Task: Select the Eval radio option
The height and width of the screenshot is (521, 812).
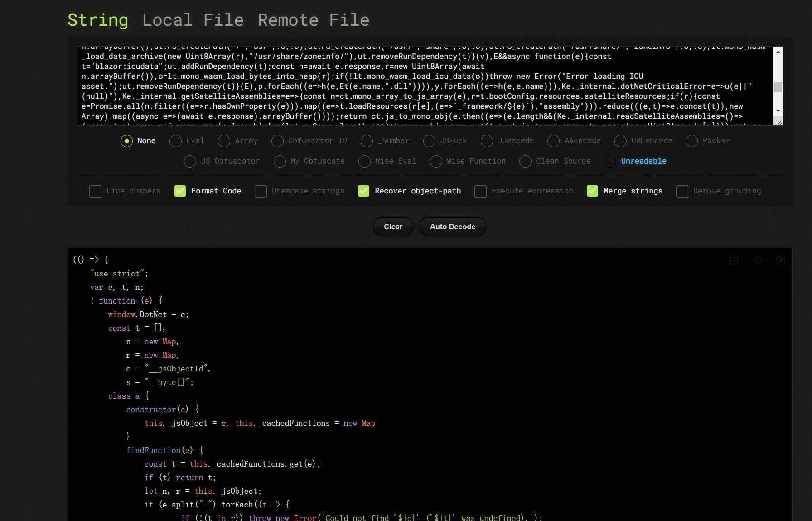Action: coord(175,141)
